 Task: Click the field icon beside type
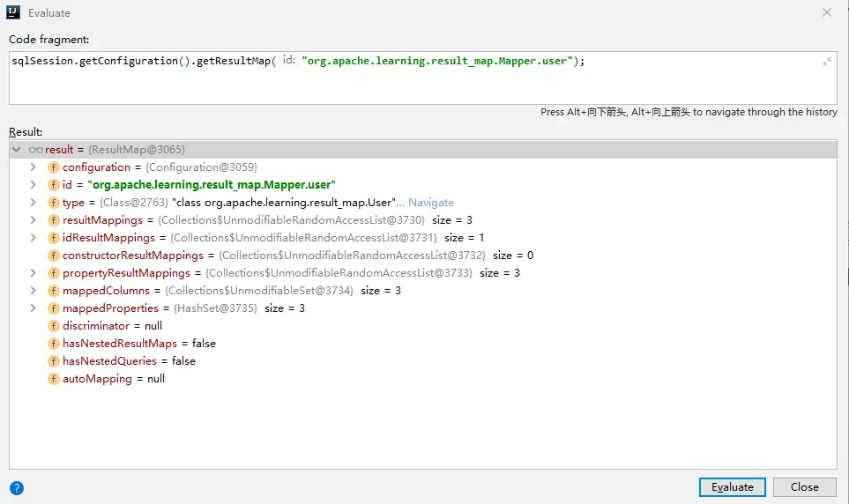[x=53, y=203]
